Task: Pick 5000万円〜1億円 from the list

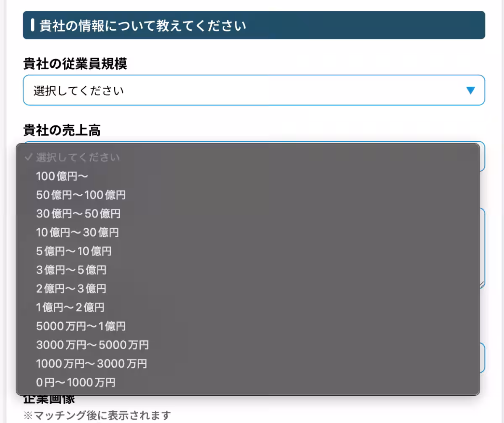Action: point(81,326)
